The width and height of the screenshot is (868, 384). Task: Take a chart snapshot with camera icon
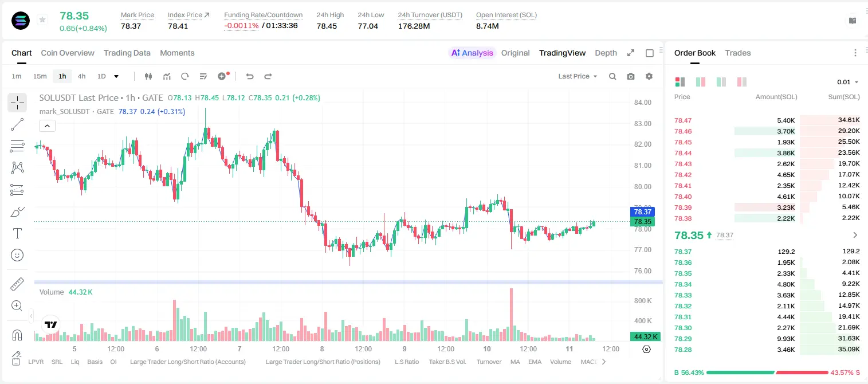click(x=631, y=76)
